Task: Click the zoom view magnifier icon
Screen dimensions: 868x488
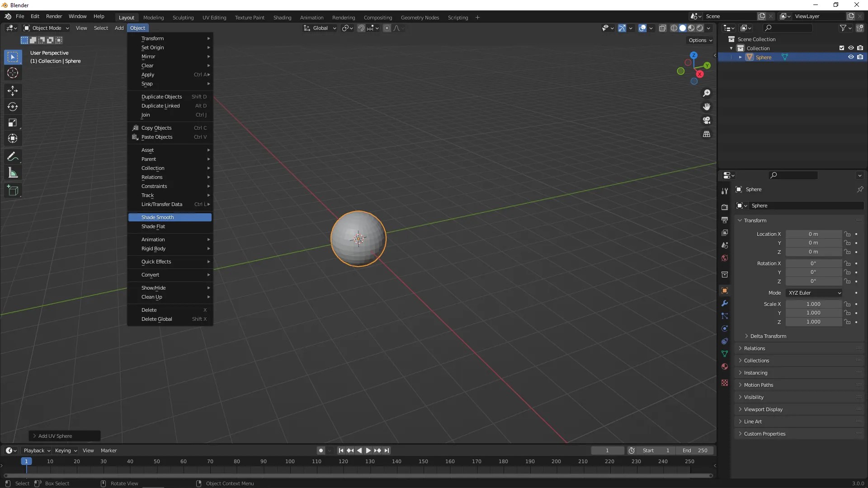Action: (707, 93)
